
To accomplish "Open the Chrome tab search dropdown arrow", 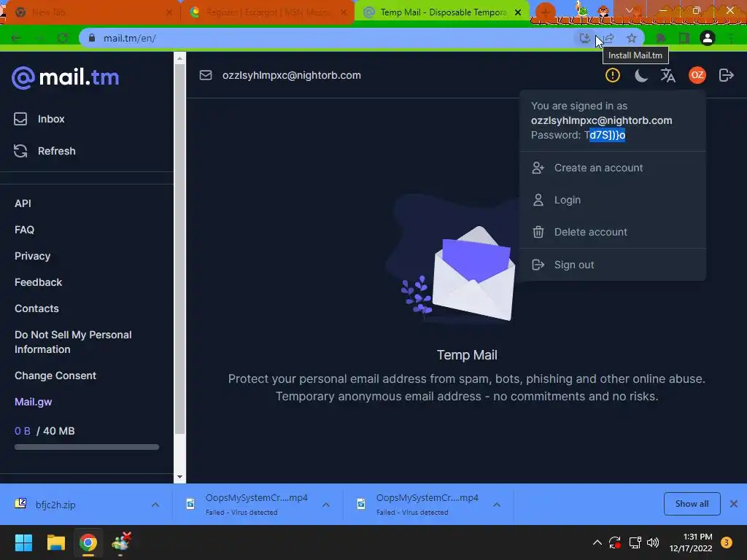I will [x=630, y=10].
